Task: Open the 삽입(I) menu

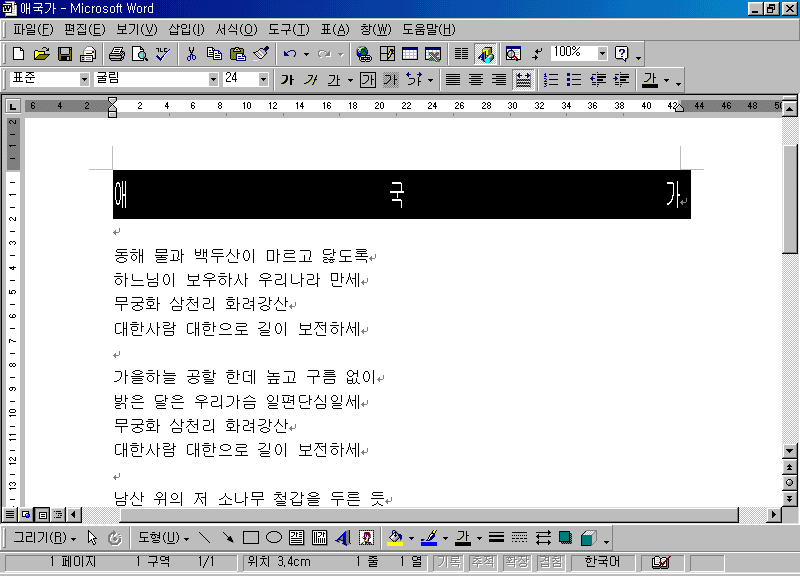Action: [186, 30]
